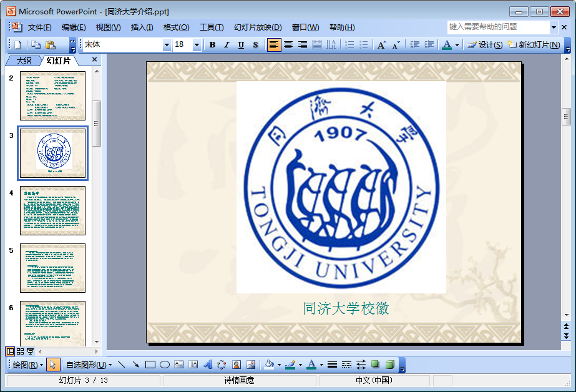Screen dimensions: 576x392
Task: Open 格式(O) menu
Action: [177, 27]
